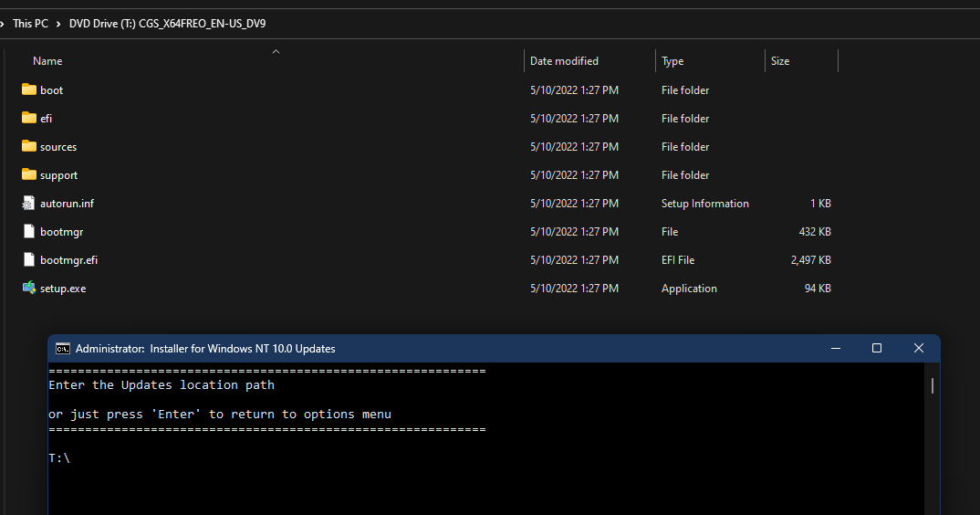Select the bootmgr.efi file icon
Image resolution: width=980 pixels, height=515 pixels.
pos(29,259)
